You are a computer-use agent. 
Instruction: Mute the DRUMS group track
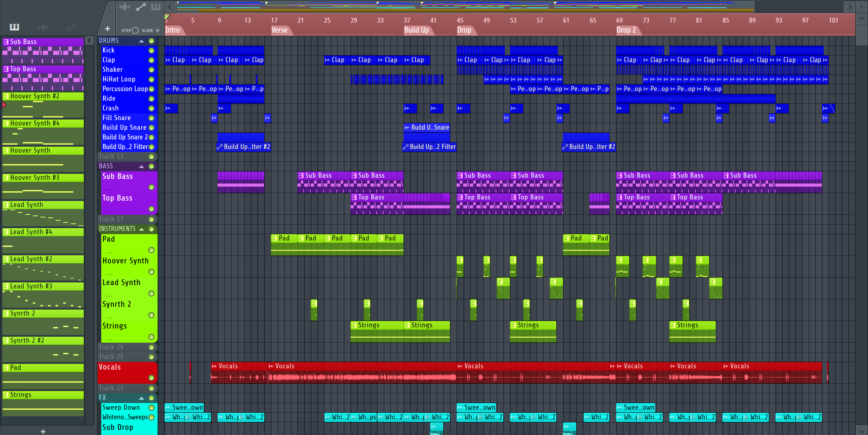pos(152,41)
